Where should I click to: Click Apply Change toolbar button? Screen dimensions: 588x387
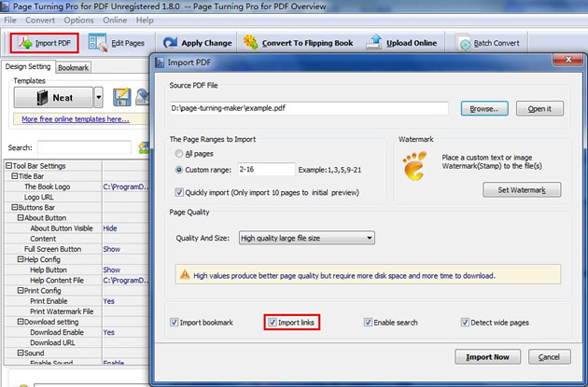pos(197,43)
